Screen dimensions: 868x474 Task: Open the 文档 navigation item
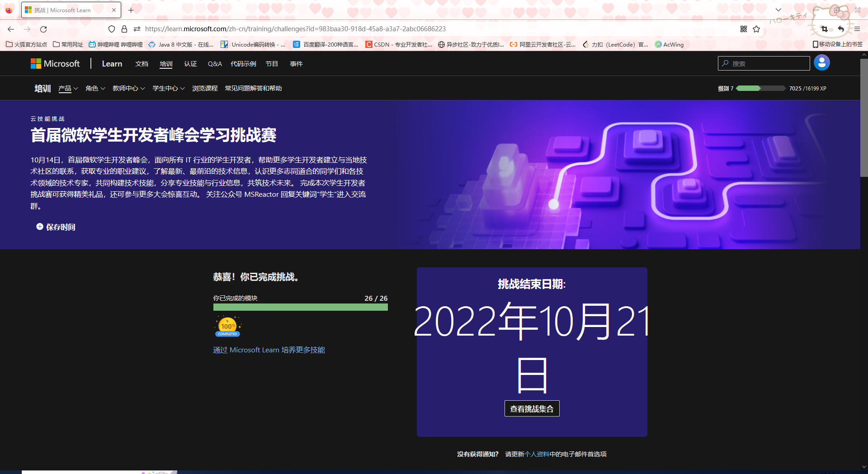coord(142,64)
